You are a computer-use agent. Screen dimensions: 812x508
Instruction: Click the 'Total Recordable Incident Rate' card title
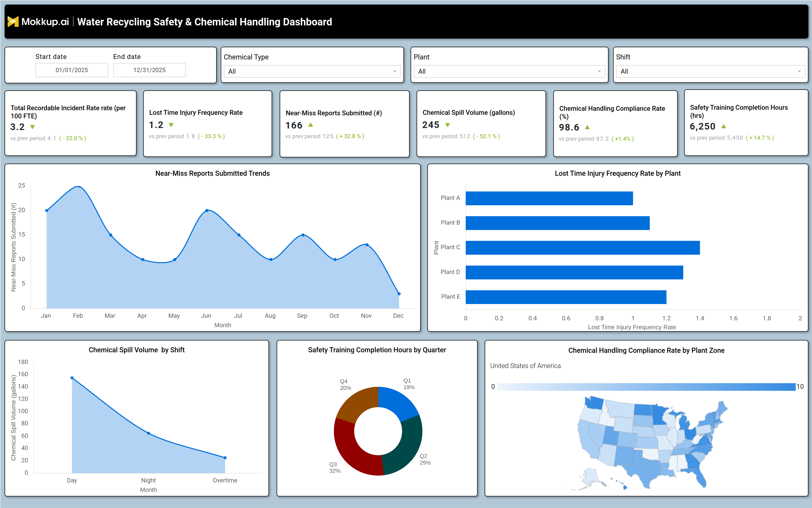coord(68,112)
